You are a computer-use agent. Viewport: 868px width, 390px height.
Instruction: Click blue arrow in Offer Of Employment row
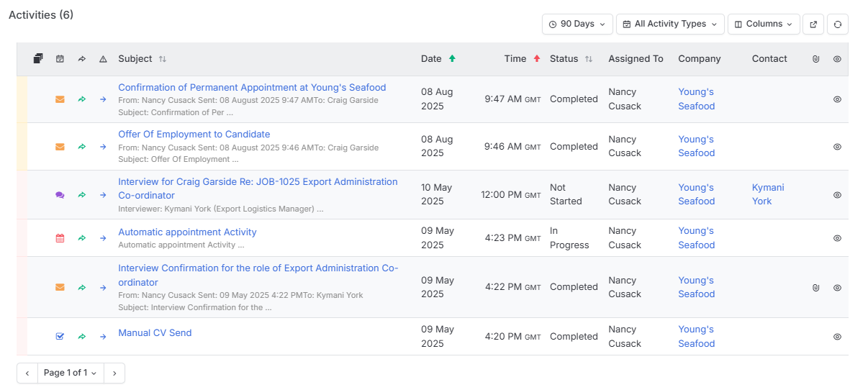pos(103,147)
